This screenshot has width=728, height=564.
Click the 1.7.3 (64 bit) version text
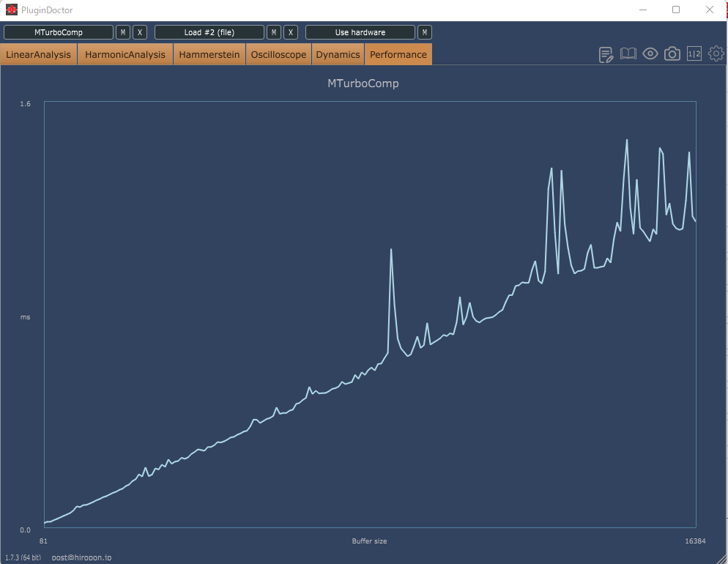point(23,557)
